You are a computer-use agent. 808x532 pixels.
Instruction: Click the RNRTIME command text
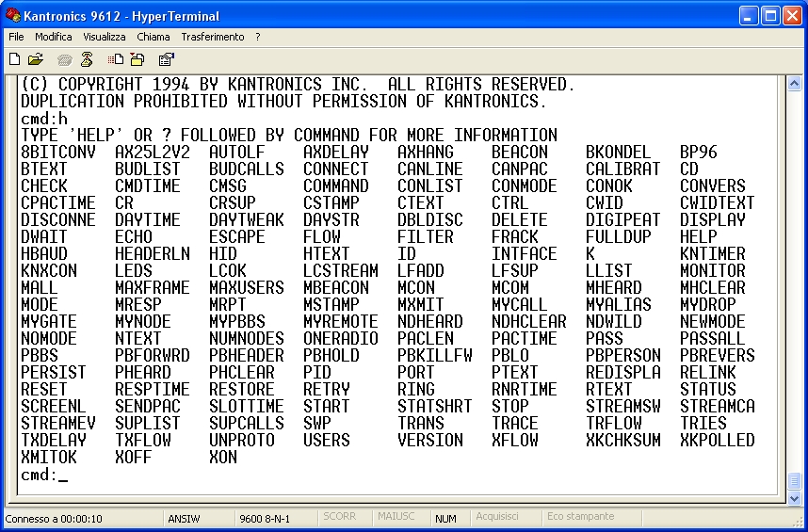[x=524, y=390]
